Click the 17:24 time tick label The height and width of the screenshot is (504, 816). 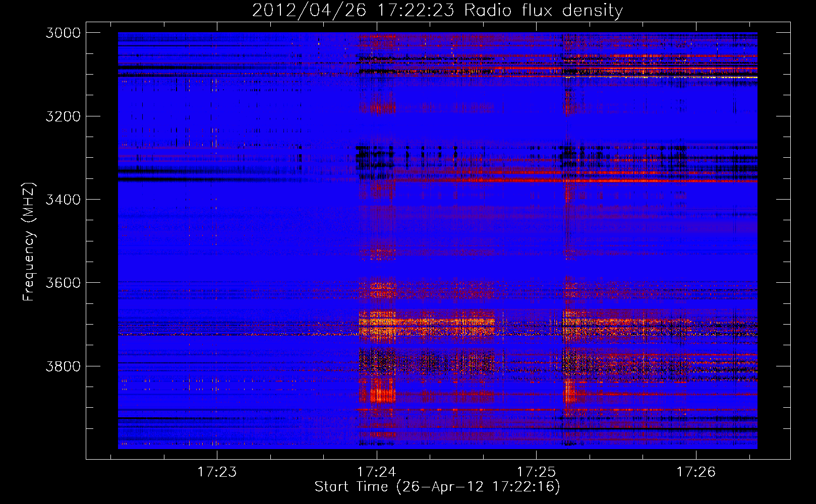(377, 472)
